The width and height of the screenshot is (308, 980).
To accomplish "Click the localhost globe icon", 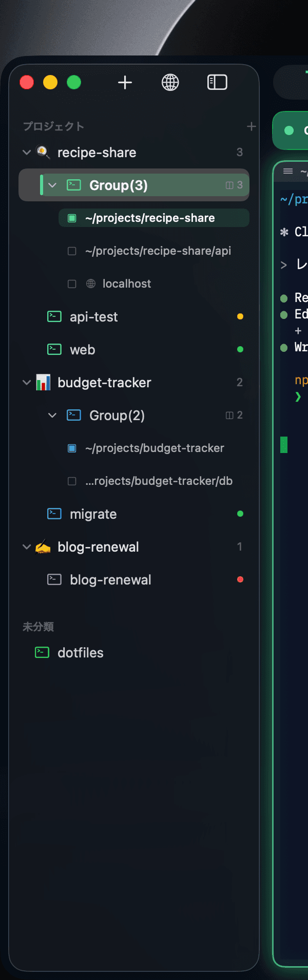I will (x=91, y=284).
